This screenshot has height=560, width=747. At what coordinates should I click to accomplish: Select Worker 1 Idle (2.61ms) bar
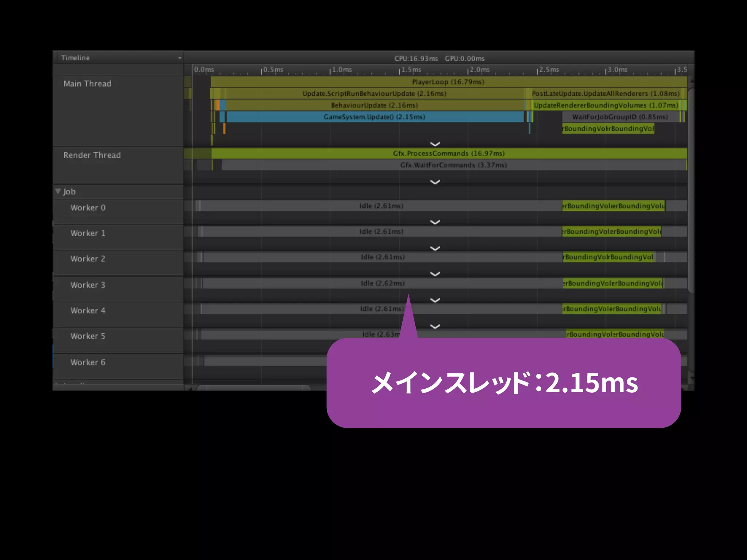click(382, 231)
